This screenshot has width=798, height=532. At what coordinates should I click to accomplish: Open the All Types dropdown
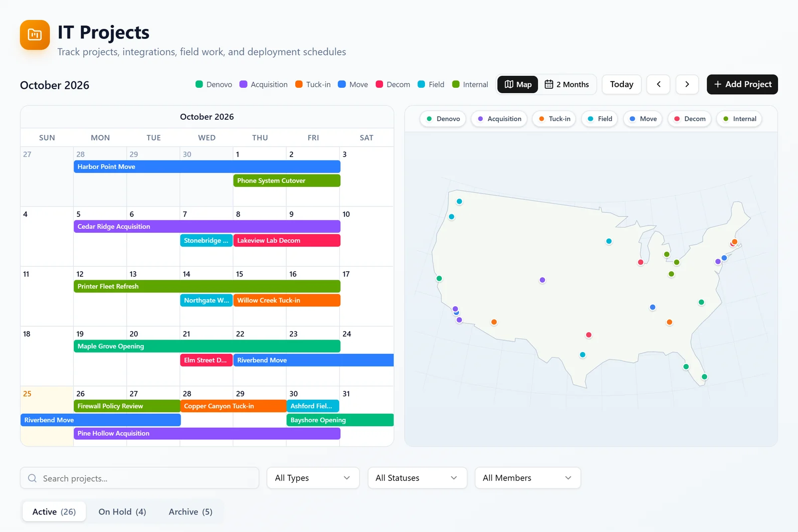(x=313, y=478)
